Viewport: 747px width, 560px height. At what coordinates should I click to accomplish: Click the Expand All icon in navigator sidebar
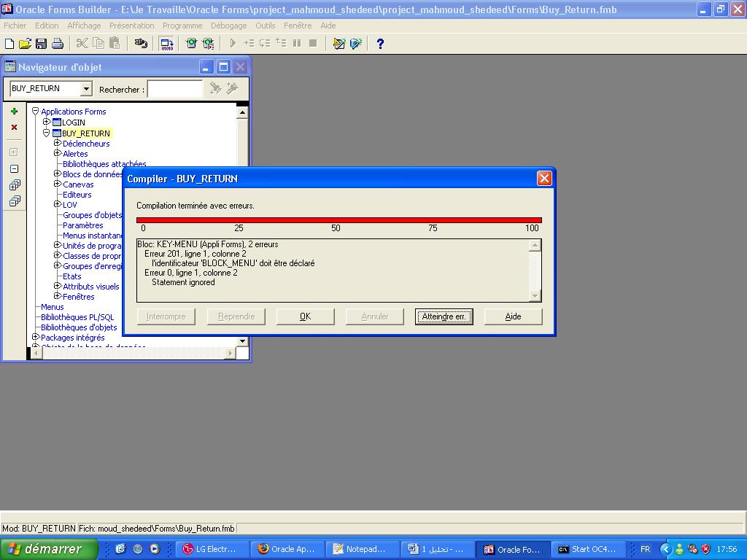pyautogui.click(x=14, y=185)
